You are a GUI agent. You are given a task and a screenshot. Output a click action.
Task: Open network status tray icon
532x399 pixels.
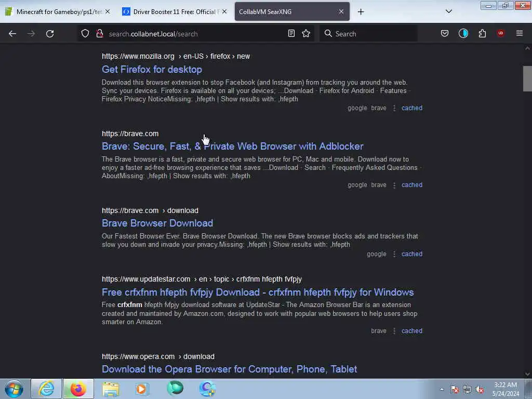tap(467, 389)
